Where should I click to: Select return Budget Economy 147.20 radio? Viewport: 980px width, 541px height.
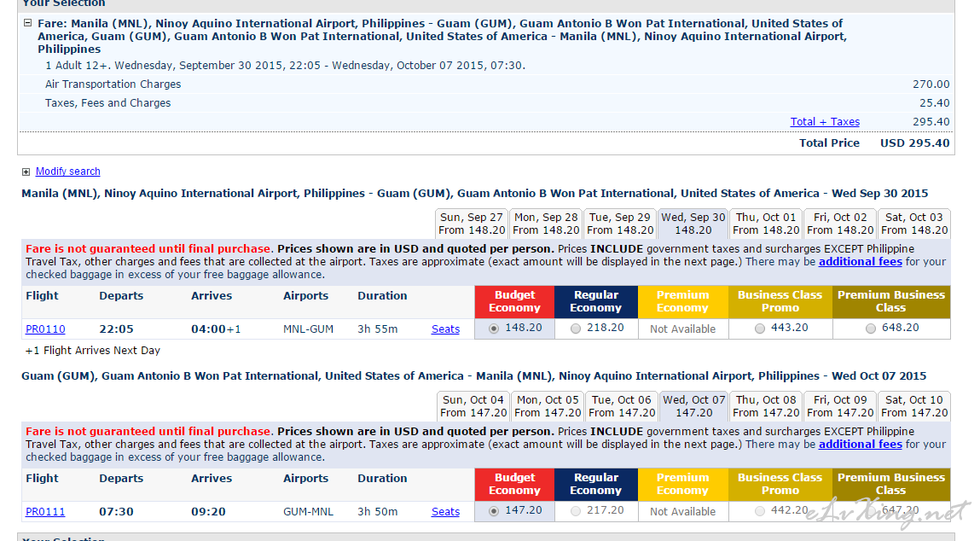(492, 511)
